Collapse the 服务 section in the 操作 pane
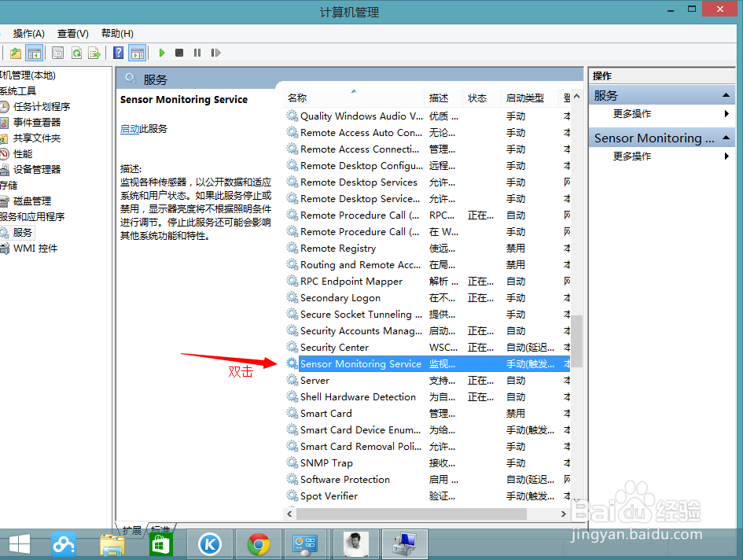 click(726, 94)
